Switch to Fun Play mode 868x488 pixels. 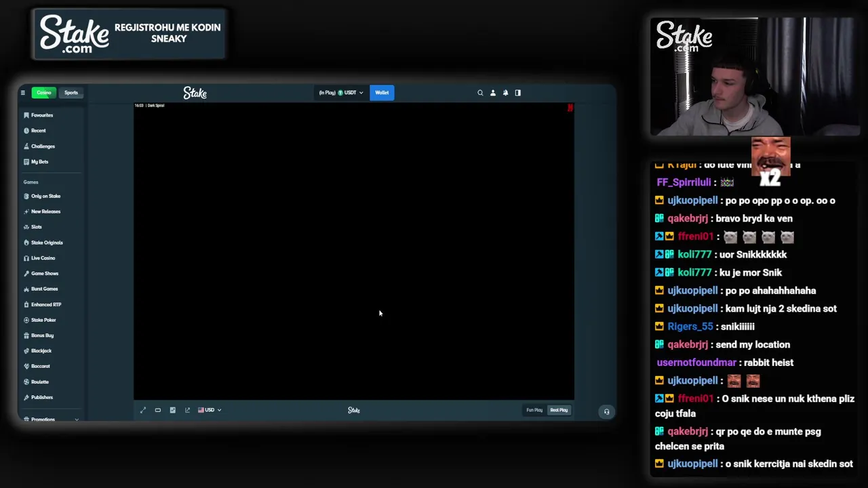(534, 410)
